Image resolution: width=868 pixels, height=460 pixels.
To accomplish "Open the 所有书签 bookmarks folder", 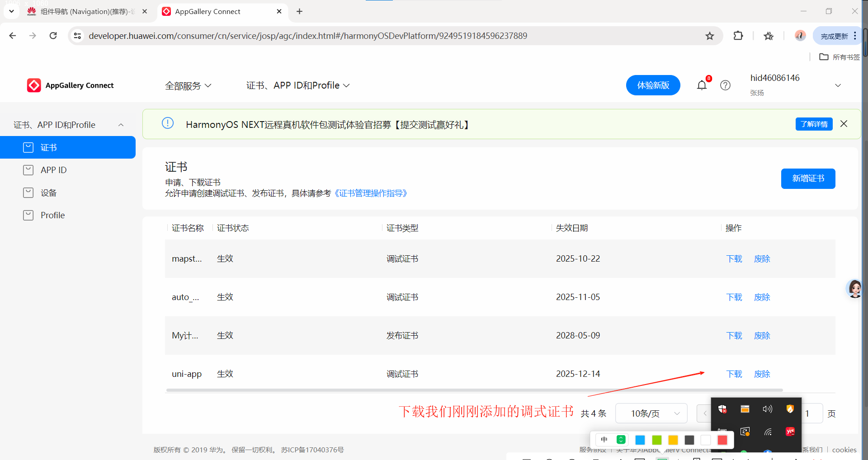I will (840, 57).
